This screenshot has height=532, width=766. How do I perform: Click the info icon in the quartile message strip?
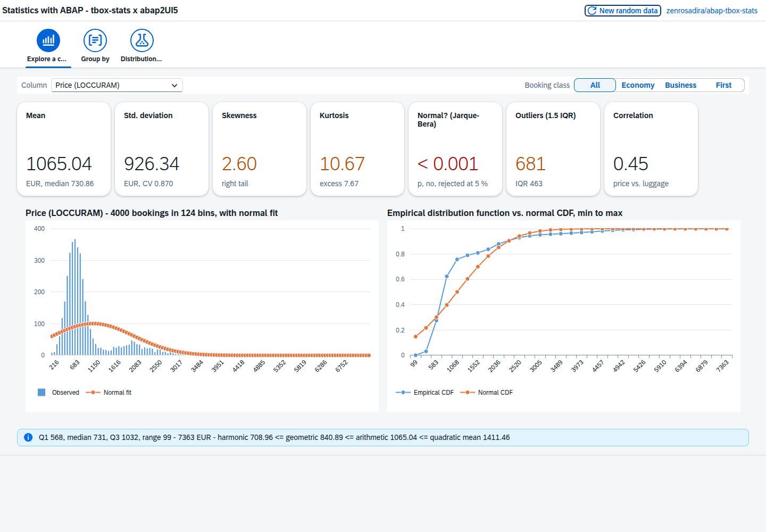[x=28, y=437]
